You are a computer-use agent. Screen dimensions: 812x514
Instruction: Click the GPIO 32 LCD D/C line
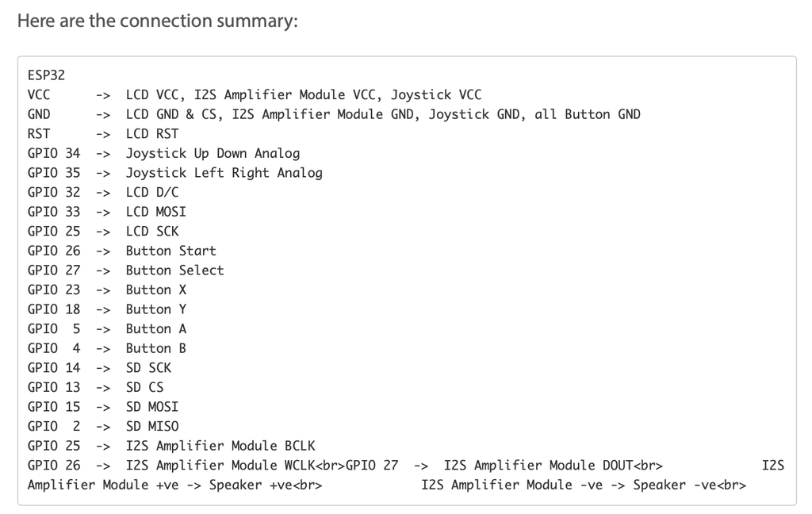pyautogui.click(x=103, y=192)
